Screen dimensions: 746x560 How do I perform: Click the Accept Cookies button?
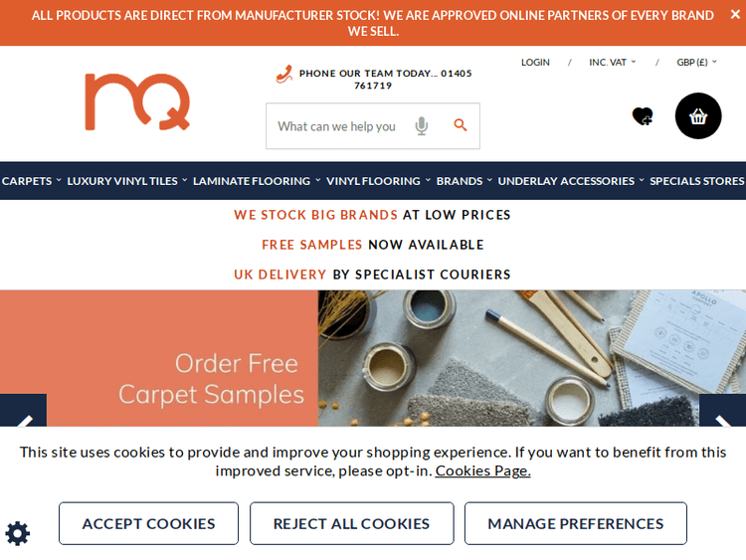click(x=148, y=523)
